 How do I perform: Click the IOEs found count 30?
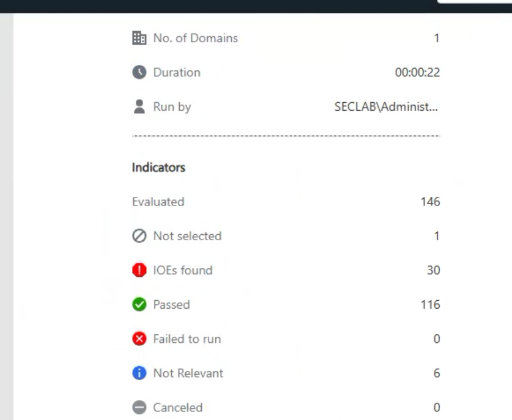433,270
